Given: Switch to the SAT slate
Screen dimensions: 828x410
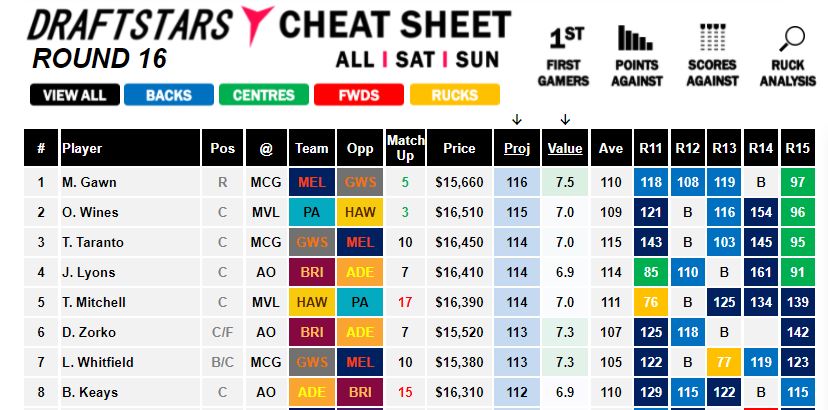Looking at the screenshot, I should click(x=415, y=60).
